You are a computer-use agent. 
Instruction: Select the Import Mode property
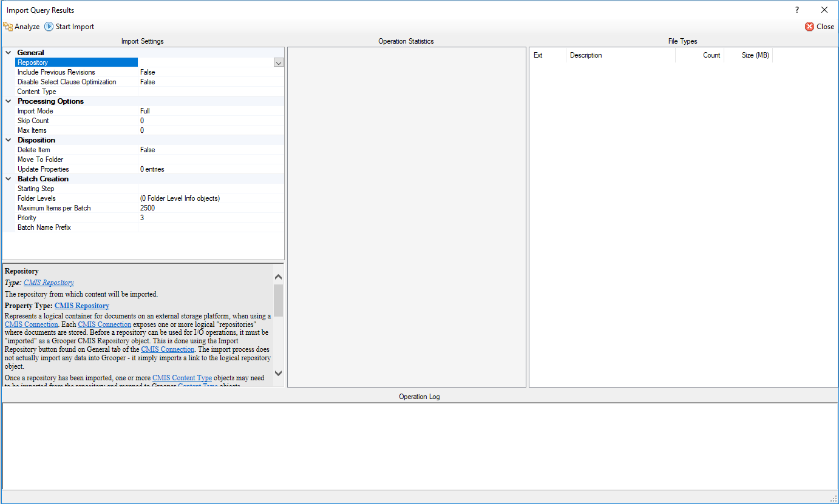point(149,111)
